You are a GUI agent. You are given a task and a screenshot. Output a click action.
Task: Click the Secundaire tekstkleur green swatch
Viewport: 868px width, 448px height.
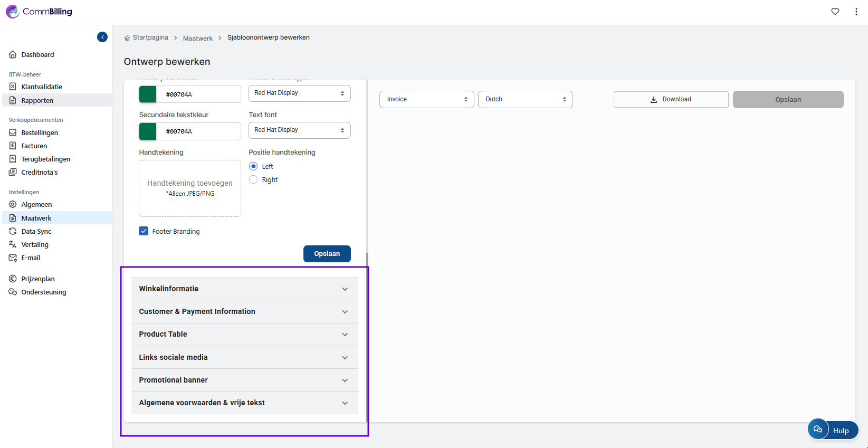point(148,131)
